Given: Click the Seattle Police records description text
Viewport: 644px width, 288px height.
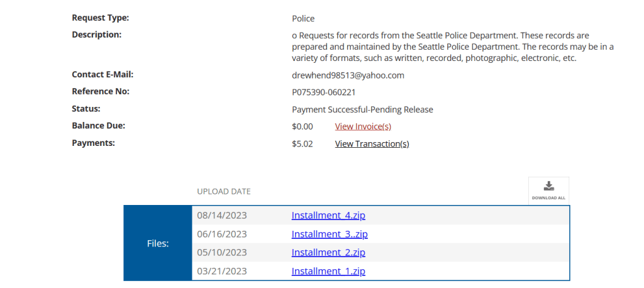Looking at the screenshot, I should click(x=440, y=47).
